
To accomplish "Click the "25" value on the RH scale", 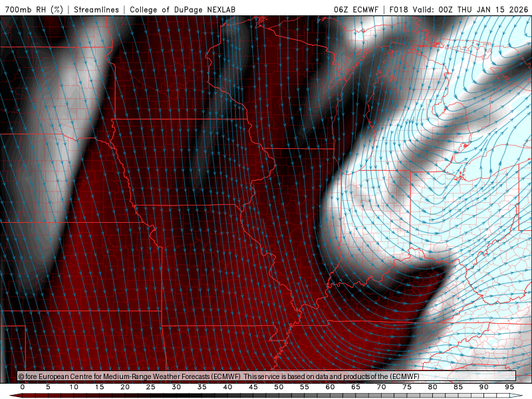I will click(x=151, y=387).
